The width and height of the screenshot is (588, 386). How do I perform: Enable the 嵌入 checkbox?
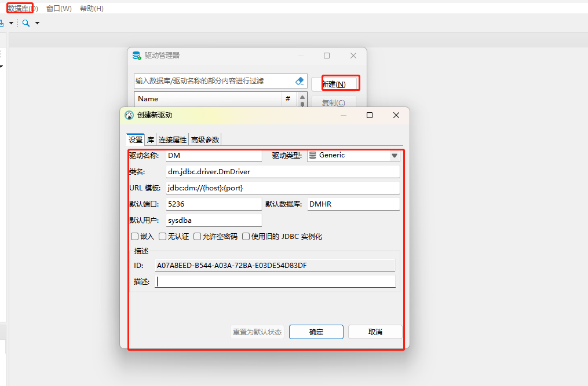(x=135, y=237)
